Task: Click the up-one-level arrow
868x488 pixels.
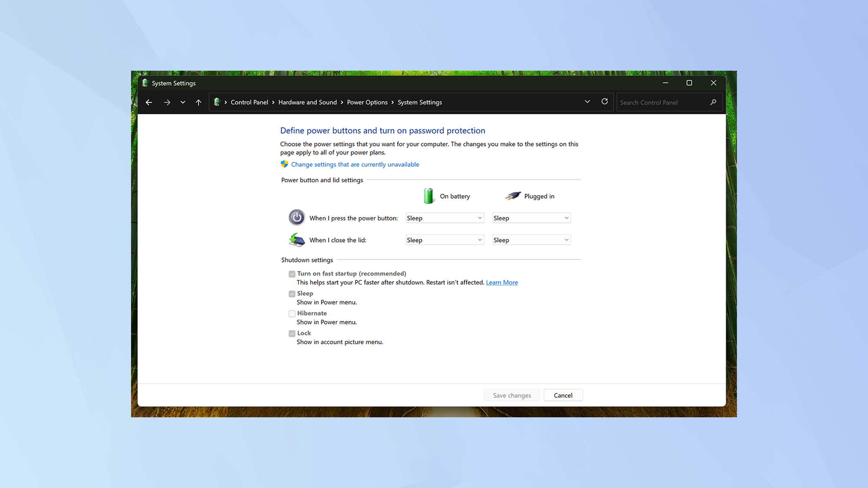Action: (x=198, y=102)
